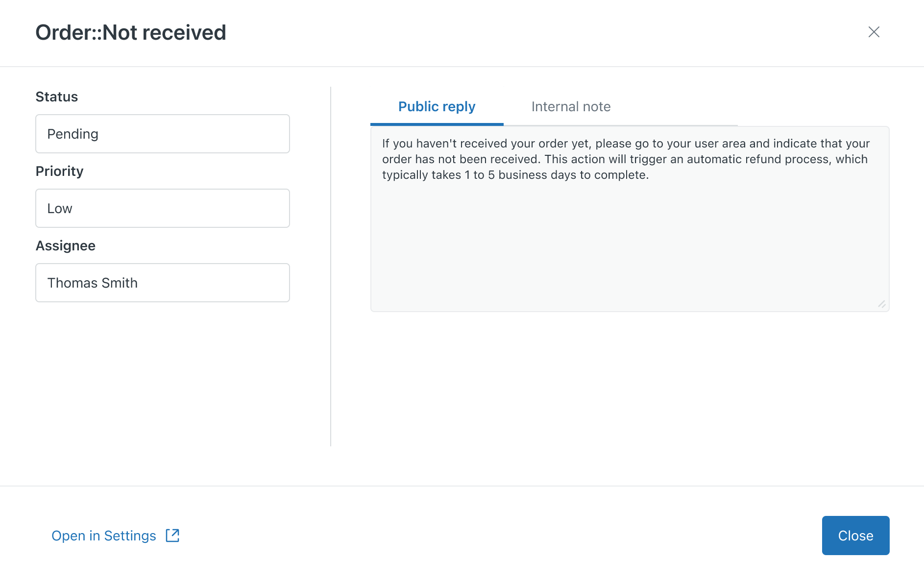Click the reply box resize grip
924x585 pixels.
click(x=882, y=304)
